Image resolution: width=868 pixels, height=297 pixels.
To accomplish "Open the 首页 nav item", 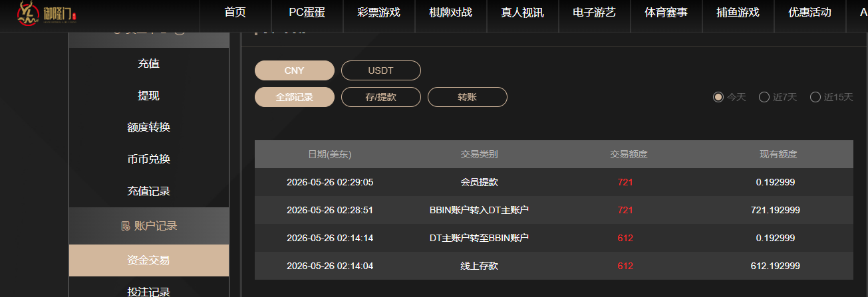I will [x=235, y=13].
